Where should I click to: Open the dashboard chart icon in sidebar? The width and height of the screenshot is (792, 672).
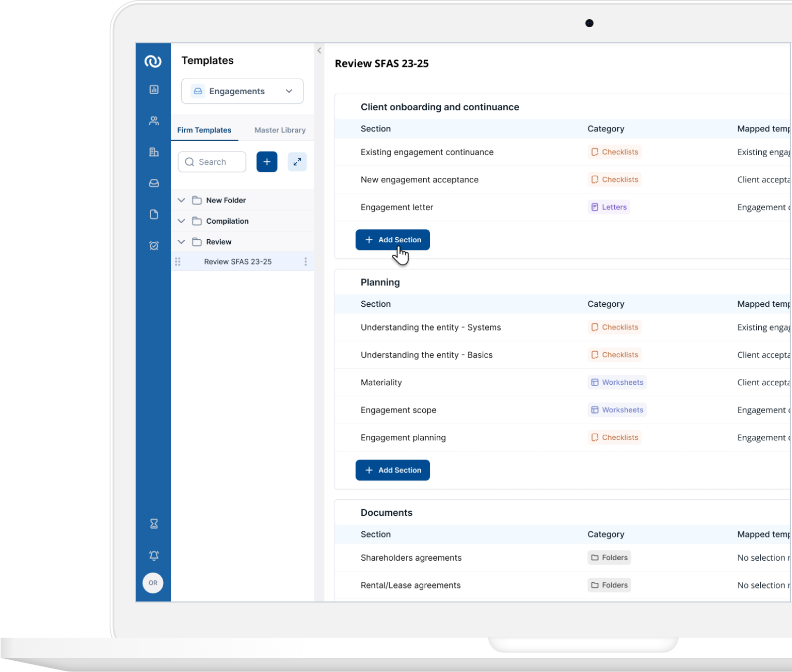point(154,90)
